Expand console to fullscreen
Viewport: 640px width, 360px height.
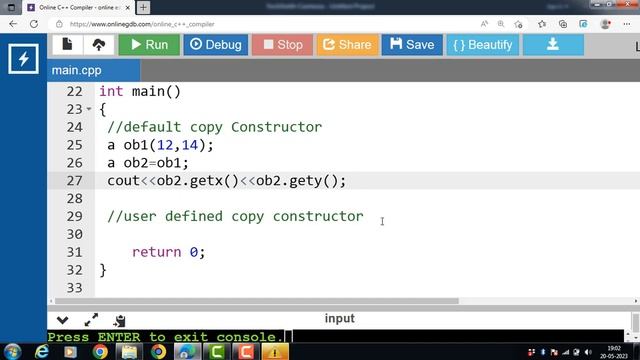91,320
